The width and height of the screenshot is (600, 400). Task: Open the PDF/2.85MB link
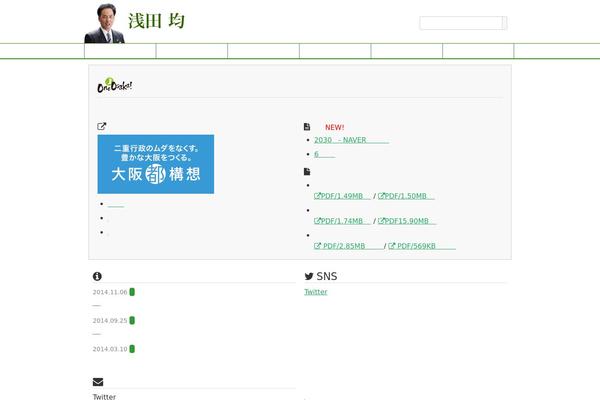click(x=348, y=246)
